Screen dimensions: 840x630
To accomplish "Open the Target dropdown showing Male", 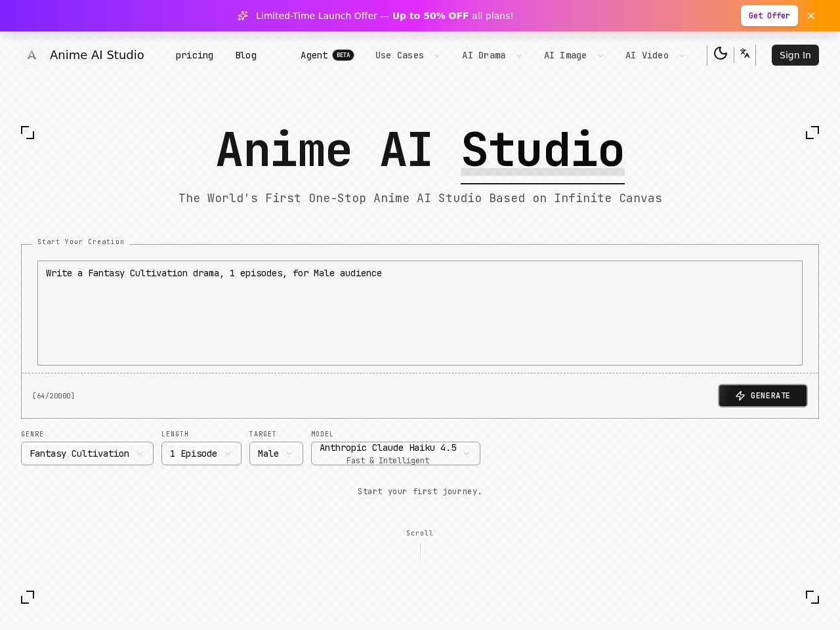I will (x=276, y=453).
